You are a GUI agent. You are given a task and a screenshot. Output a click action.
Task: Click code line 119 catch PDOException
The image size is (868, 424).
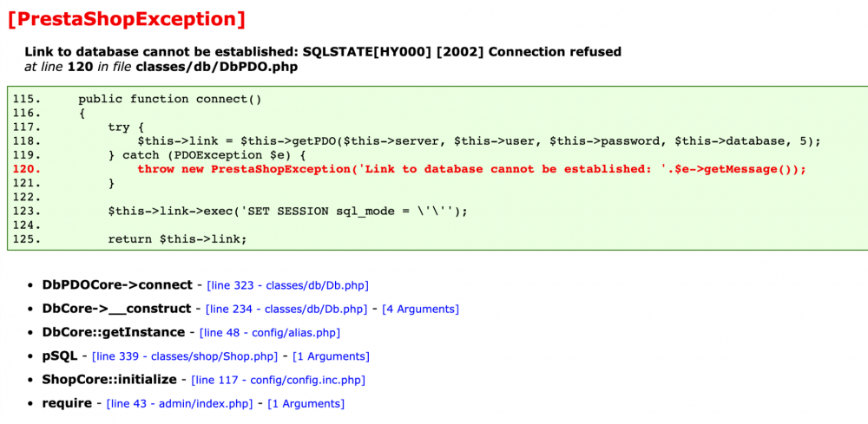click(x=159, y=155)
